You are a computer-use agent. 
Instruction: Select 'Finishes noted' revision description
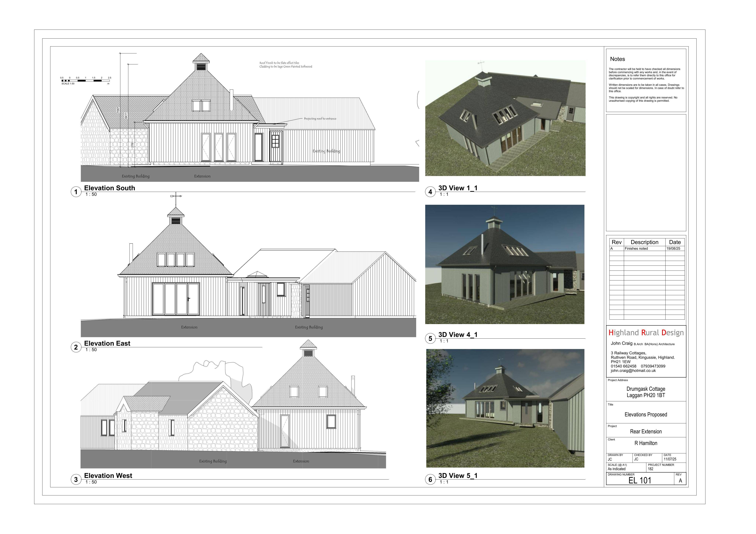tap(636, 249)
